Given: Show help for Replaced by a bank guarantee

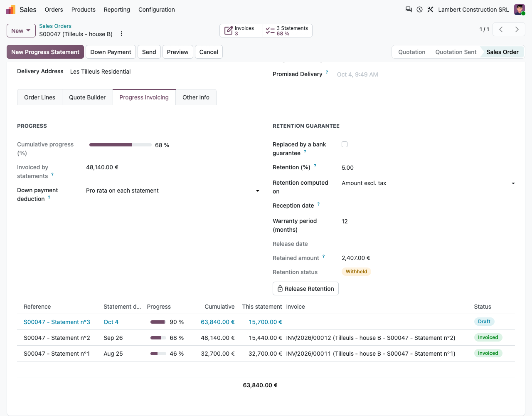Looking at the screenshot, I should point(305,151).
